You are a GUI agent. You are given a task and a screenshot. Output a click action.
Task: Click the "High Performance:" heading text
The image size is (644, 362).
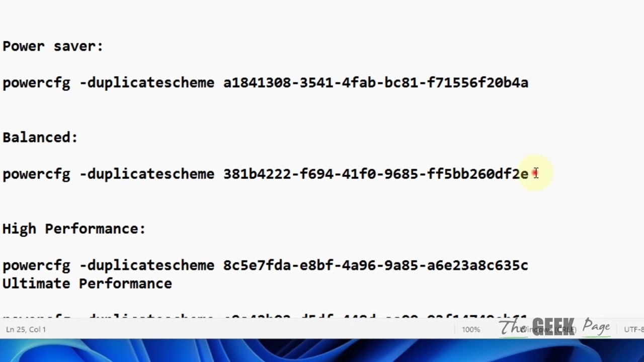tap(74, 229)
